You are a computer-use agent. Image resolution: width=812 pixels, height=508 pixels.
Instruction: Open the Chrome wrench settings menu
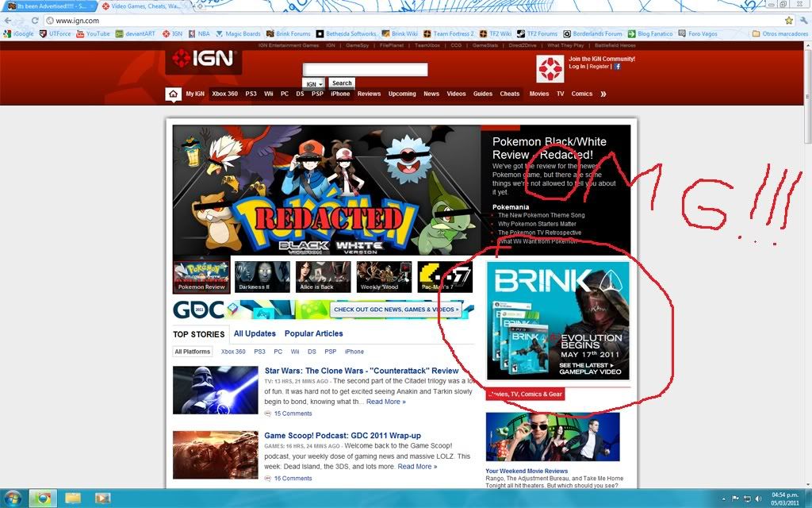802,20
